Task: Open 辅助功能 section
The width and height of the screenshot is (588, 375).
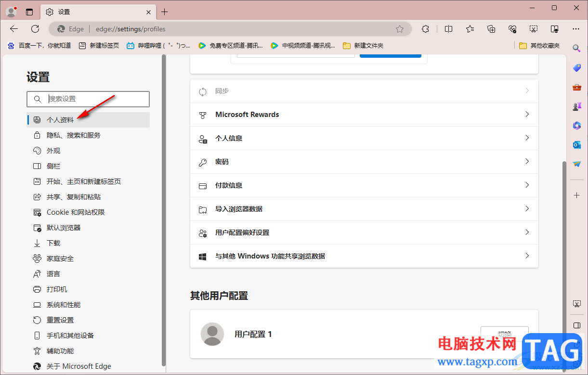Action: point(88,351)
